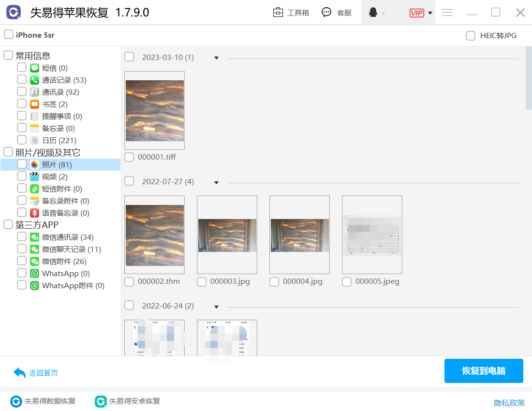
Task: Select 视频 (2) in the sidebar
Action: [x=55, y=177]
